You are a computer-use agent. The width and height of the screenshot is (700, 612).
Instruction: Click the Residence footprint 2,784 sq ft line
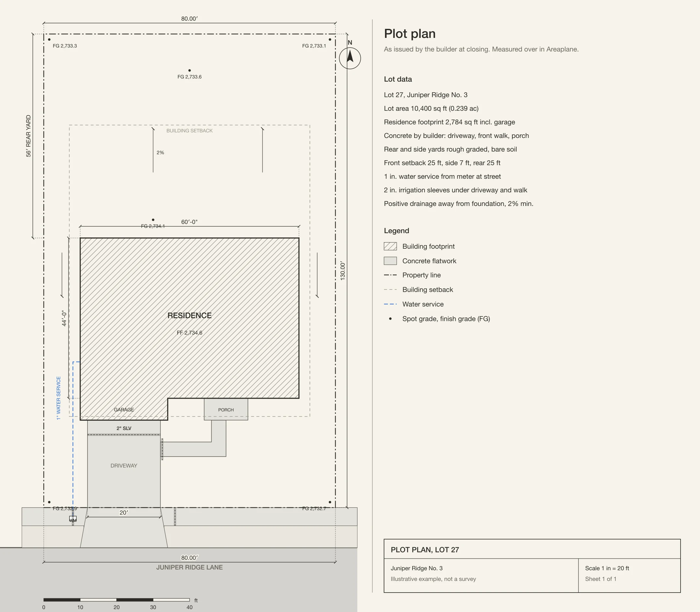pyautogui.click(x=449, y=122)
